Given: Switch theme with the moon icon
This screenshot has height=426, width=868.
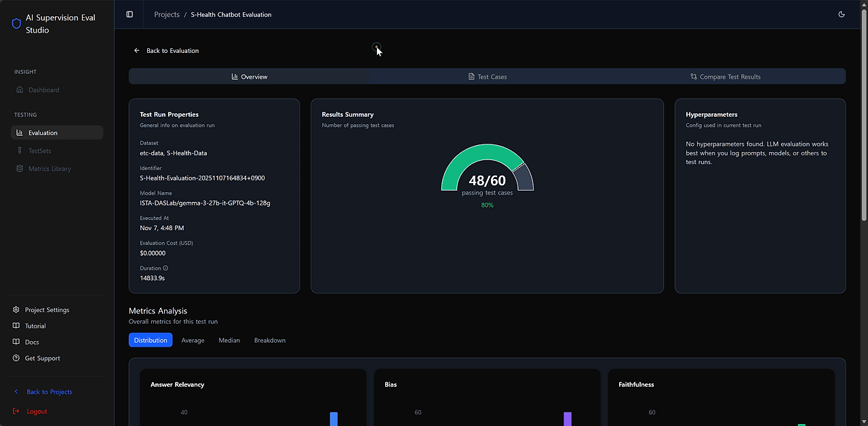Looking at the screenshot, I should [842, 14].
